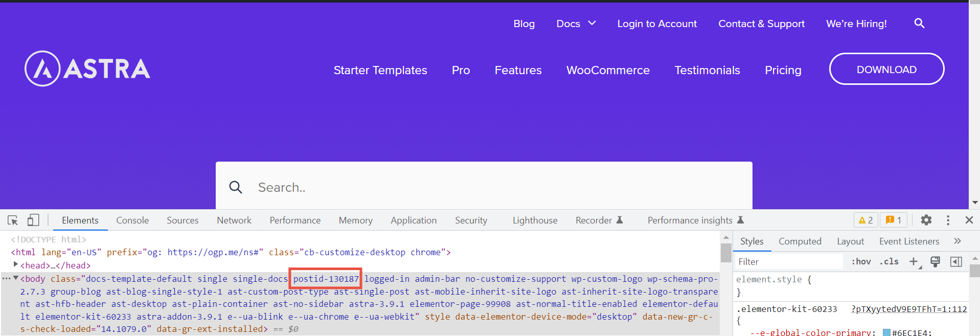Expand the Docs dropdown menu
Viewport: 980px width, 336px height.
point(592,23)
